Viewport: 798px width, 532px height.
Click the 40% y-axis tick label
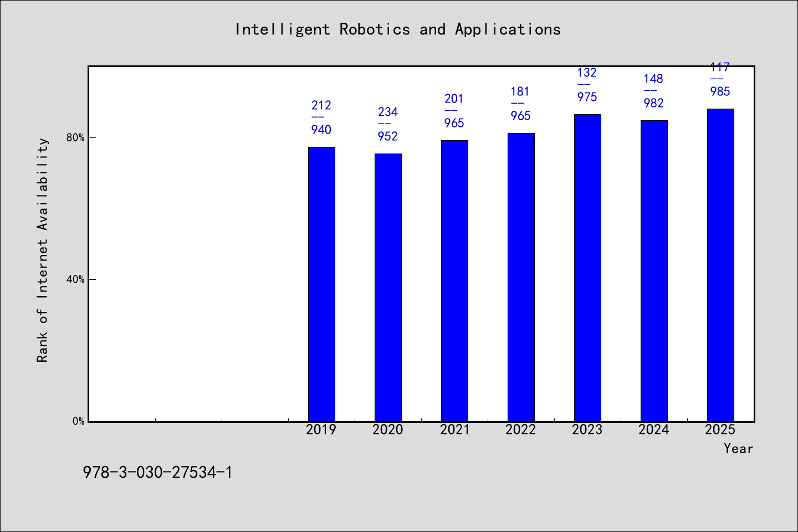tap(76, 279)
